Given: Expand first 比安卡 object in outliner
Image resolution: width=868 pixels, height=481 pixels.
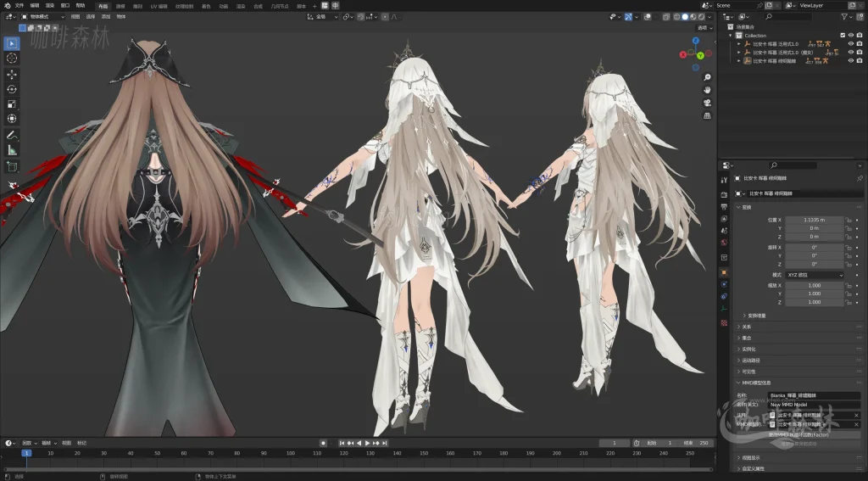Looking at the screenshot, I should (x=738, y=44).
